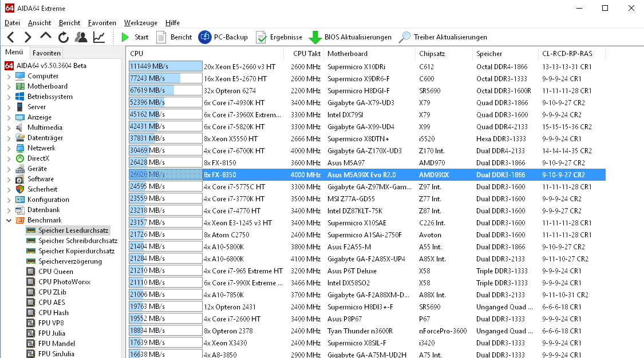
Task: Open Ergebnisse from the toolbar
Action: click(x=279, y=37)
